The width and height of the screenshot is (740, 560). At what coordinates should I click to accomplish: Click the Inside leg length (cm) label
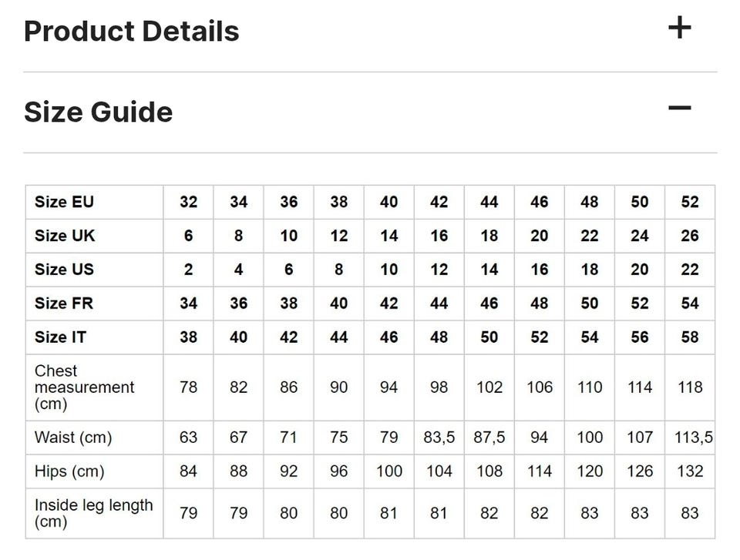[x=93, y=513]
